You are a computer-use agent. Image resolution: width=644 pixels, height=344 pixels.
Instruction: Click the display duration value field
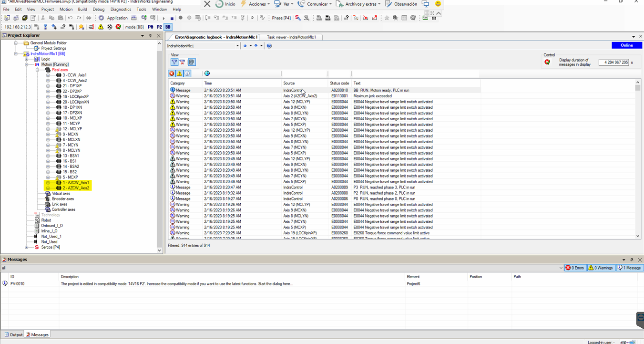(x=614, y=62)
